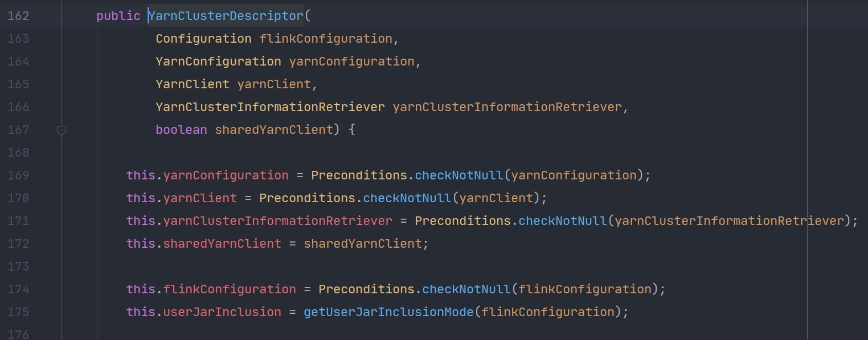Click the YarnConfiguration type on line 164
This screenshot has height=340, width=868.
point(218,62)
